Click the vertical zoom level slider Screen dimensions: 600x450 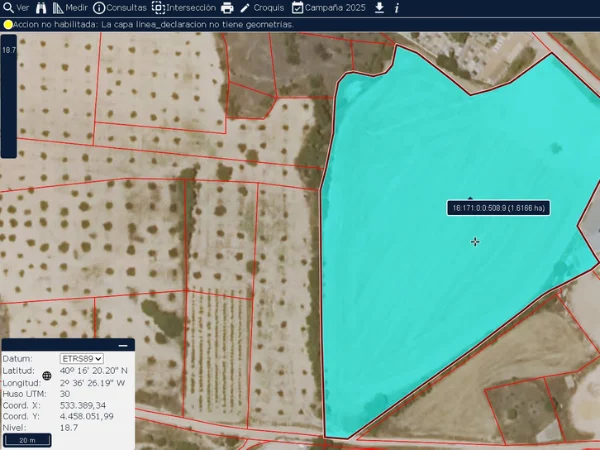pos(8,95)
